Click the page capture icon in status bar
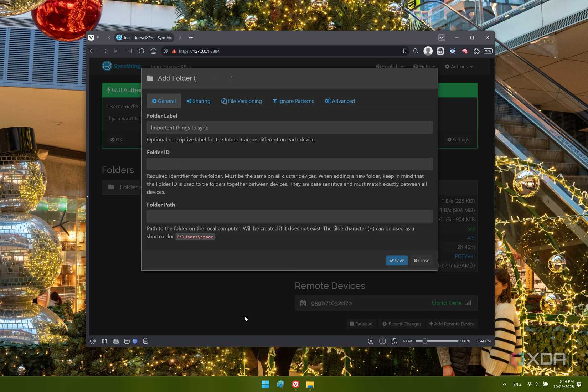 point(371,341)
